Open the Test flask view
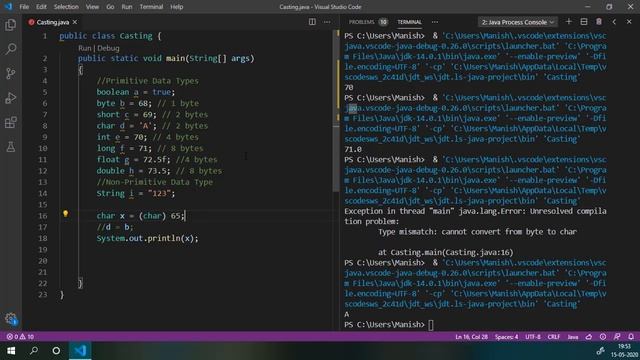This screenshot has height=360, width=640. tap(11, 147)
